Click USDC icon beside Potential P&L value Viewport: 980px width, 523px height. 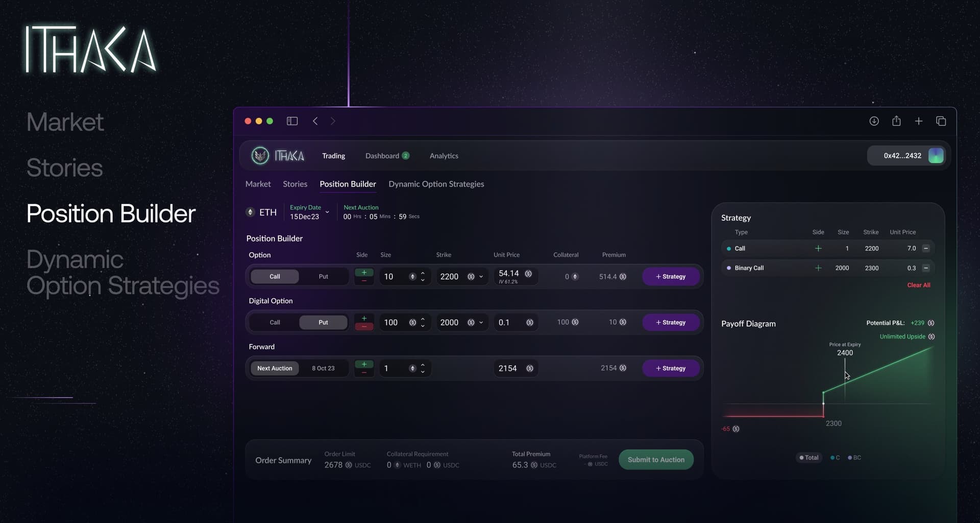931,323
